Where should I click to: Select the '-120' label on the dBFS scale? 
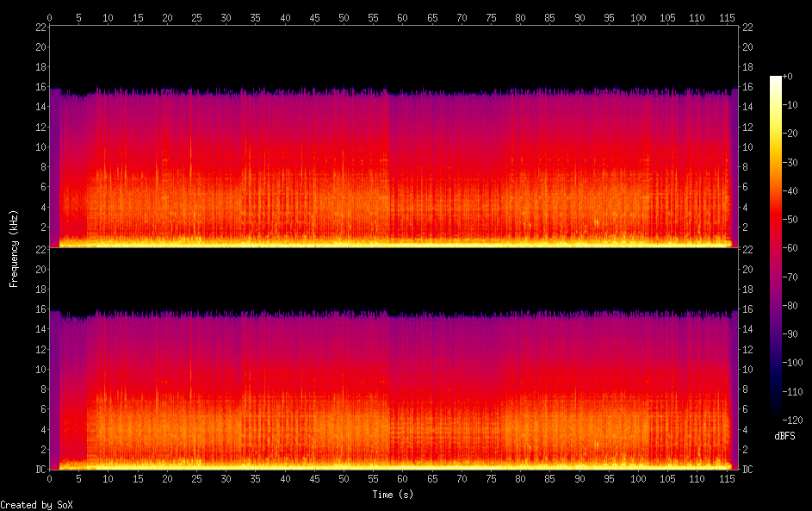click(x=793, y=420)
